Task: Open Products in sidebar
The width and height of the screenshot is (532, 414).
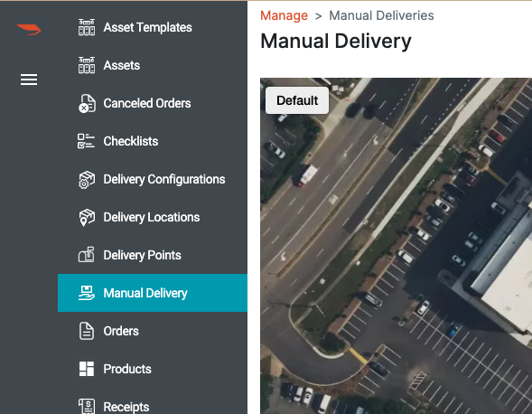Action: tap(153, 369)
